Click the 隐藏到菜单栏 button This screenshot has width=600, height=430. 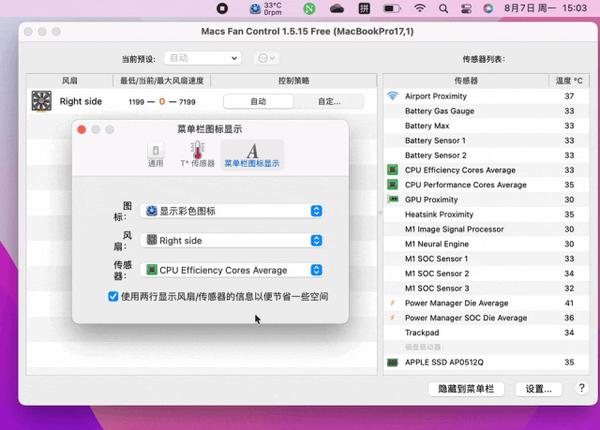(x=466, y=389)
